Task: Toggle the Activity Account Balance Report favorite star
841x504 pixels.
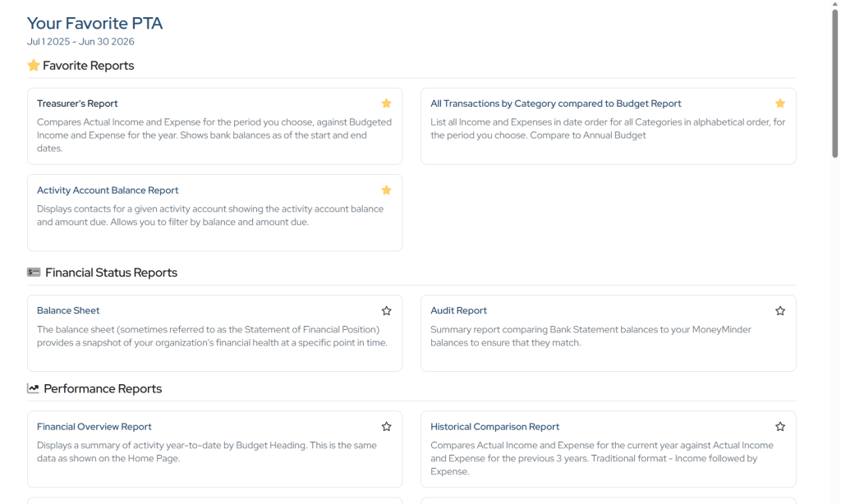Action: [386, 190]
